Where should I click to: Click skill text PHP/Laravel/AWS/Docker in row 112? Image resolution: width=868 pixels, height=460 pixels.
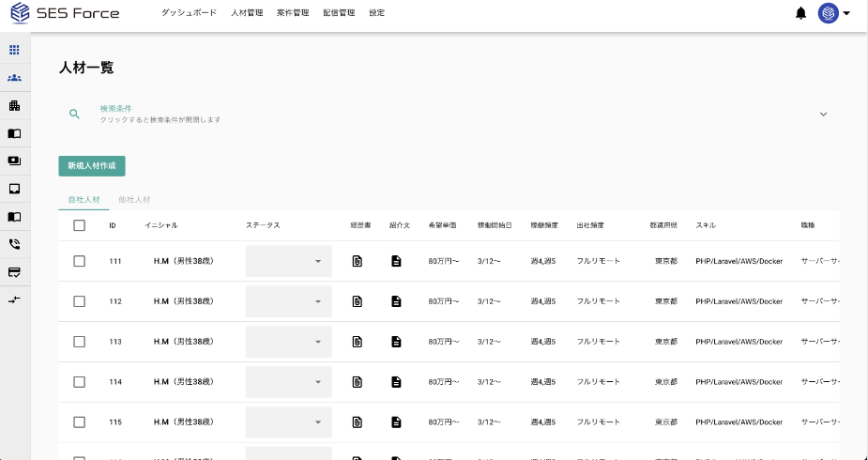tap(739, 301)
